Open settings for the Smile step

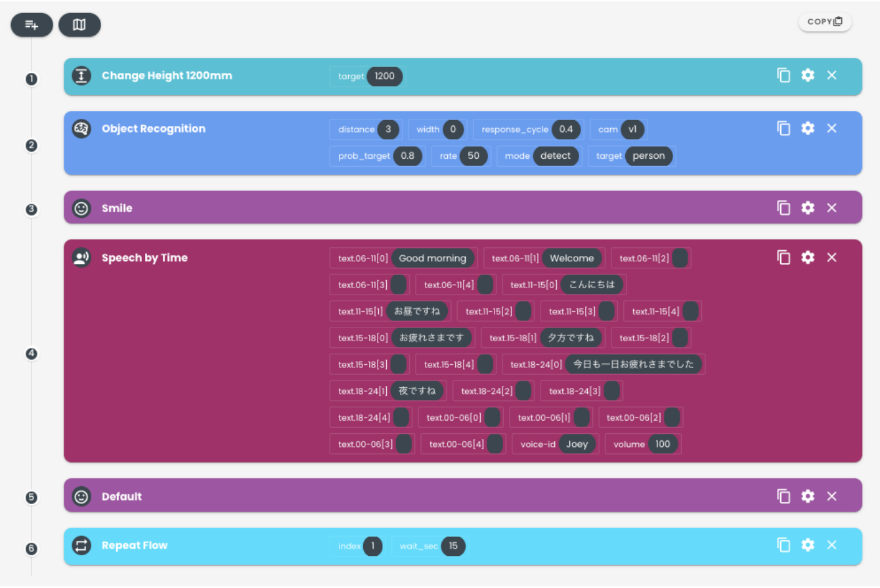pos(808,208)
